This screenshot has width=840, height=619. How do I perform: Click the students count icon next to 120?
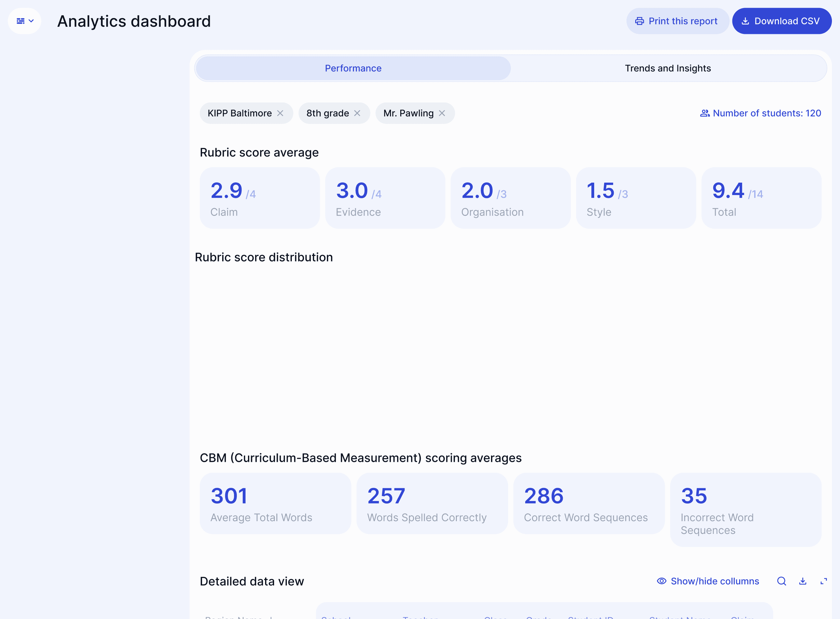coord(705,113)
